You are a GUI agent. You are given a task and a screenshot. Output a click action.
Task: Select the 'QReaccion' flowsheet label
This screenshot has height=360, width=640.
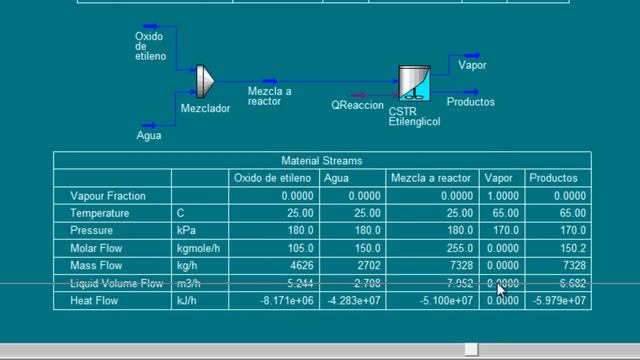coord(357,105)
